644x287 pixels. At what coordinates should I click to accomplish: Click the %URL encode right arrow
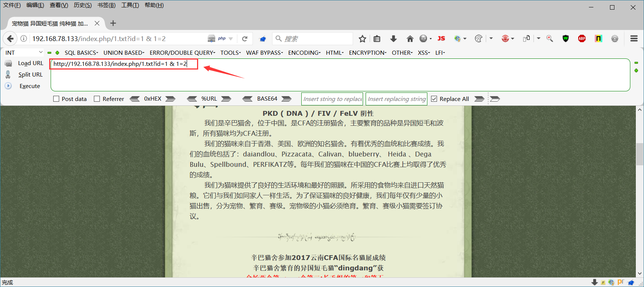click(x=226, y=99)
